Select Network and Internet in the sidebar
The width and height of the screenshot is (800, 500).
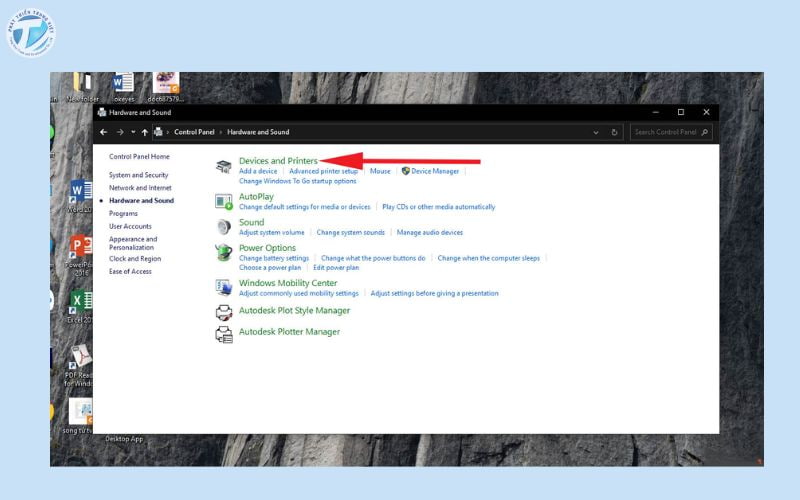coord(140,188)
